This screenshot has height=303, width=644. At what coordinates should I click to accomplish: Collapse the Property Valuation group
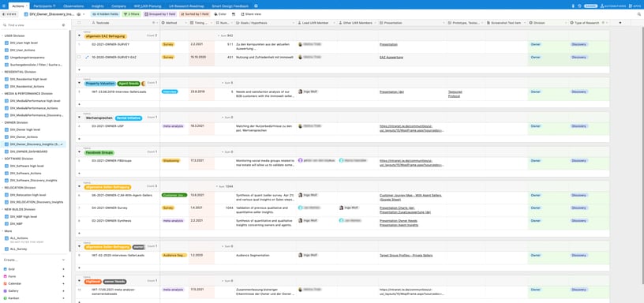coord(79,83)
